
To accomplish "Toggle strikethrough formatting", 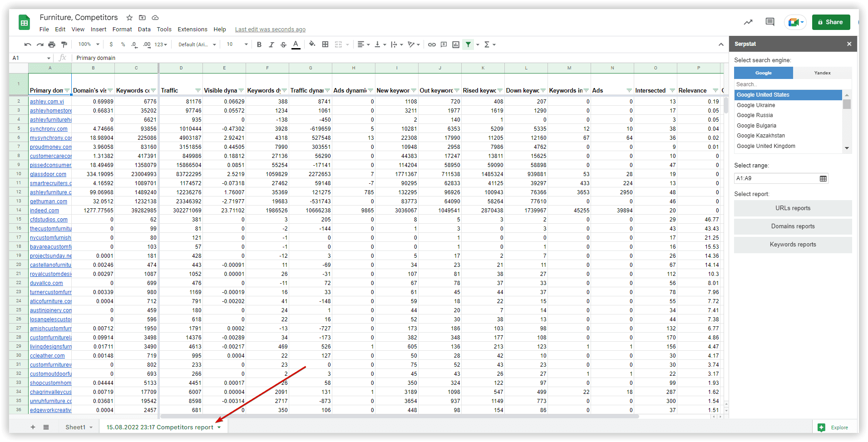I will click(x=283, y=44).
